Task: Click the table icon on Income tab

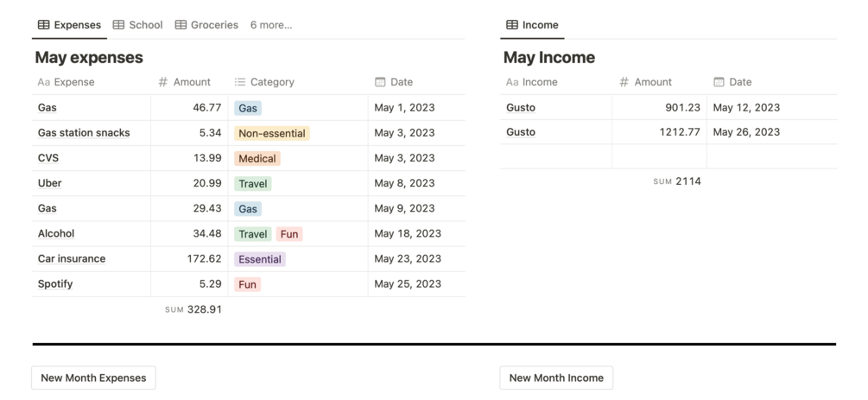Action: (512, 25)
